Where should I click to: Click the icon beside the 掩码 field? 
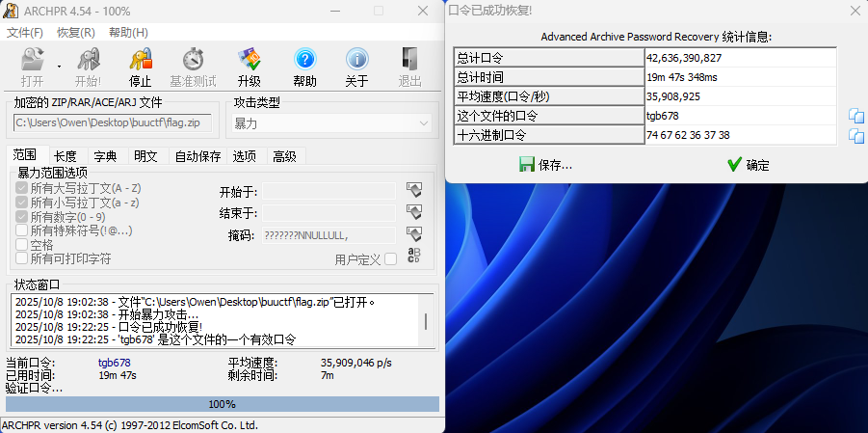414,233
